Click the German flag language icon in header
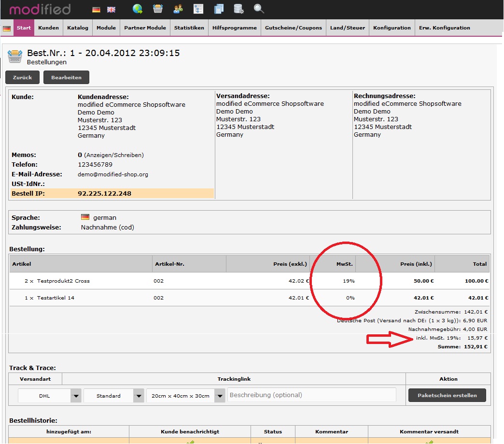Screen dimensions: 504x444 click(x=97, y=10)
